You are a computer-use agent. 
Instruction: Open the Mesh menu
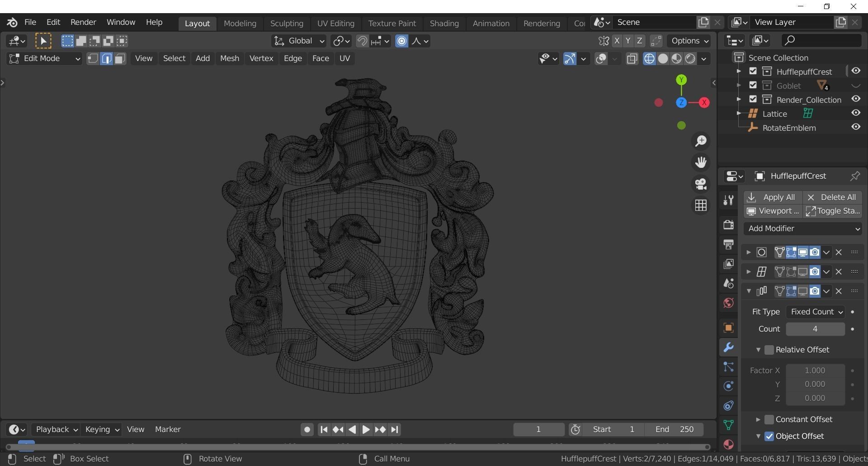[x=230, y=59]
